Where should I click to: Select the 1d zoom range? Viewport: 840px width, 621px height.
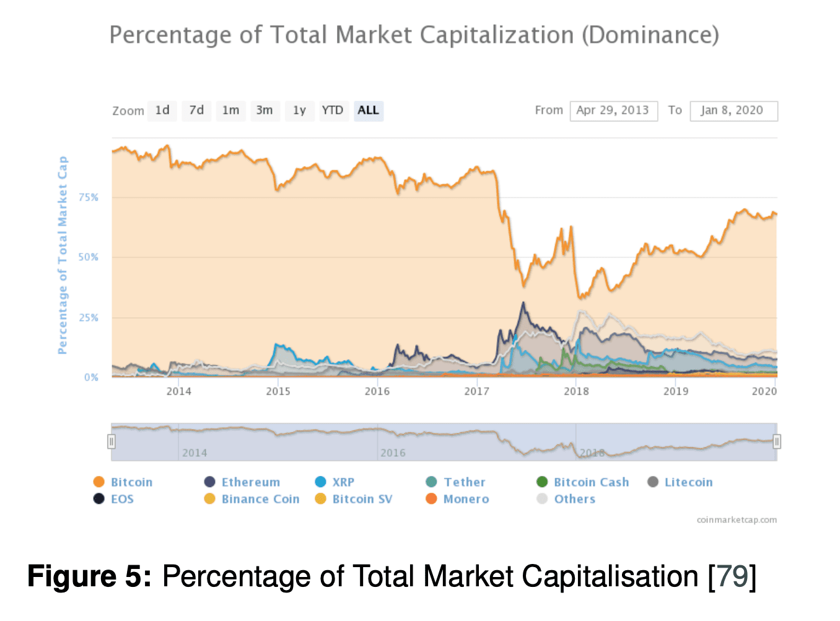pos(162,110)
